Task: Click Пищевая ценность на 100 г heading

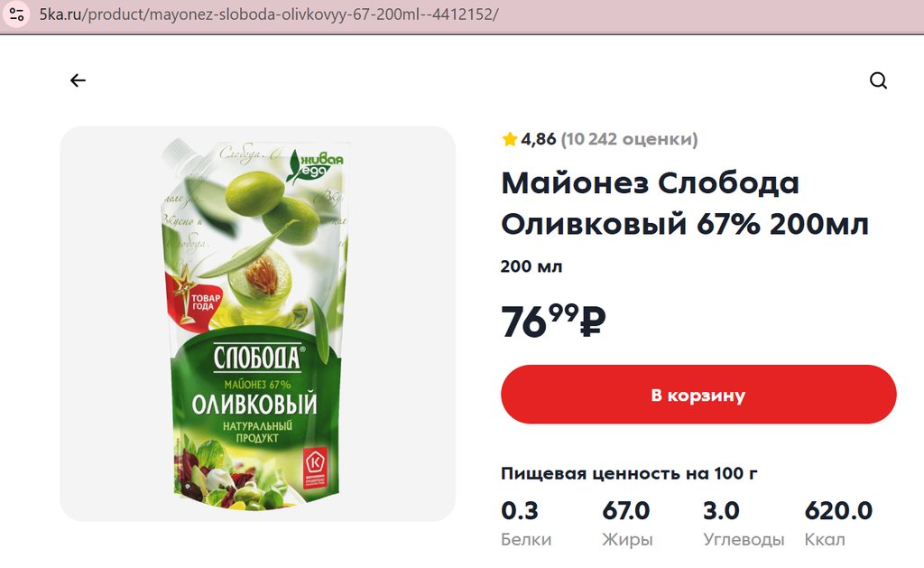Action: [x=629, y=473]
